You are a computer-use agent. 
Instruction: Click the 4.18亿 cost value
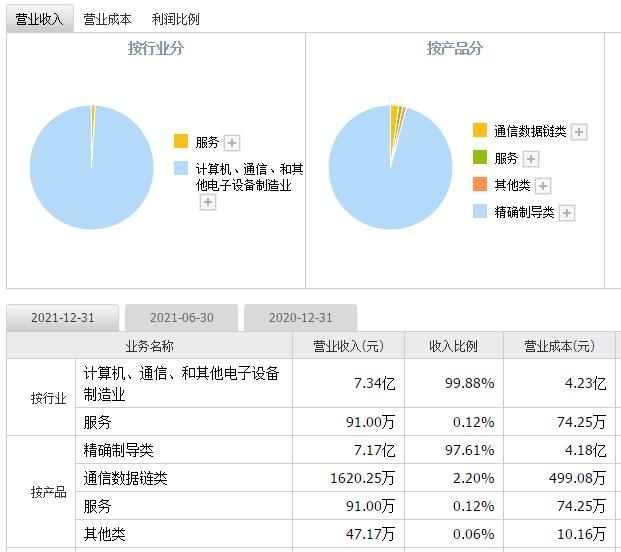[585, 450]
